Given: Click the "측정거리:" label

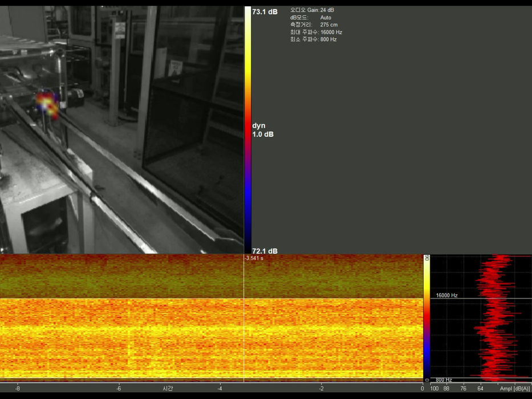Looking at the screenshot, I should pyautogui.click(x=301, y=25).
